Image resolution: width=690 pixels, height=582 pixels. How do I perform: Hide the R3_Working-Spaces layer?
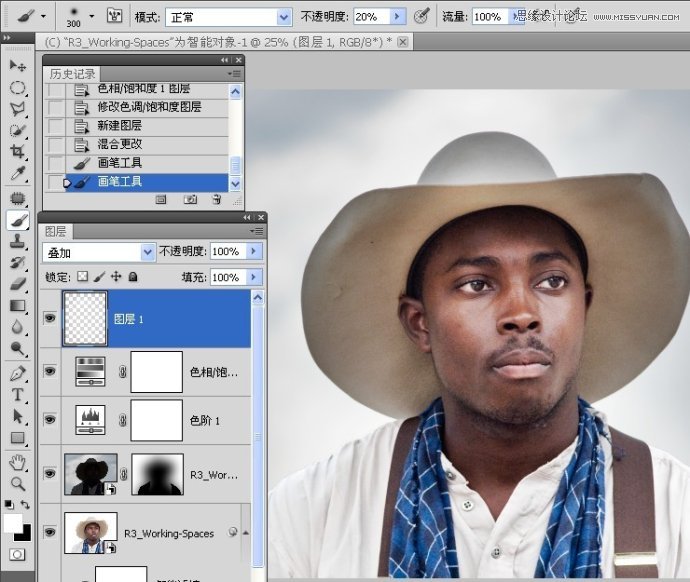click(x=50, y=532)
